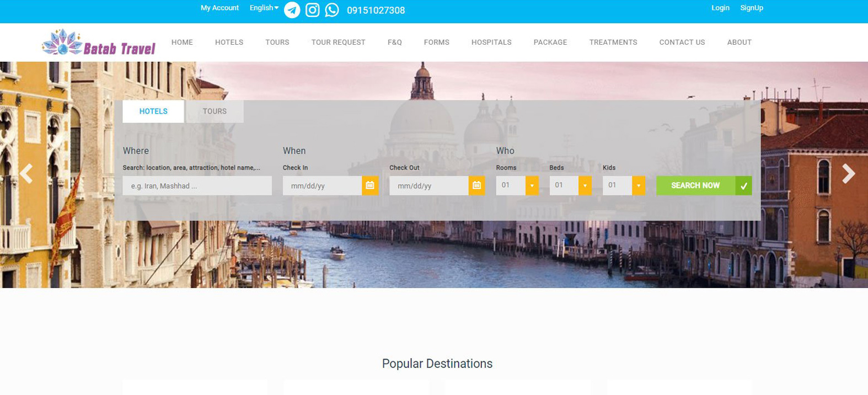Go to the Tour Request page

coord(339,42)
